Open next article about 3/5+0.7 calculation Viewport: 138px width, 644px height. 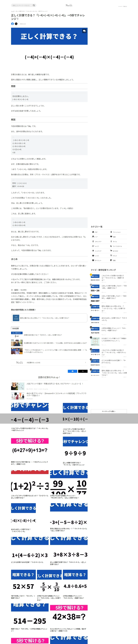tap(49, 335)
